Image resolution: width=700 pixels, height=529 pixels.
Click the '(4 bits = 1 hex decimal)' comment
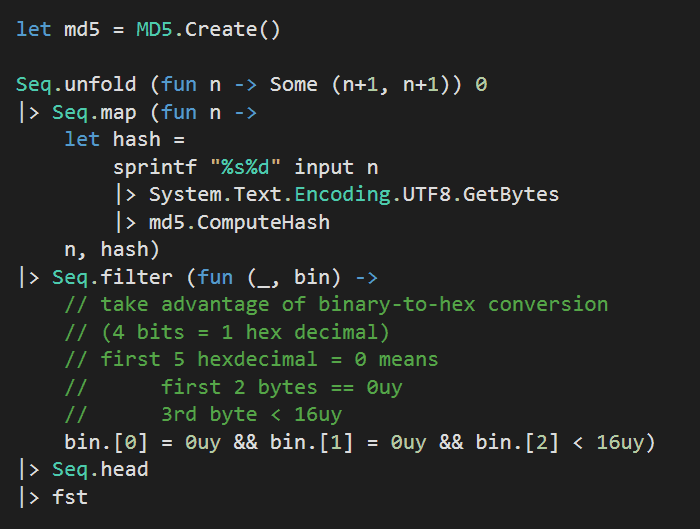point(227,332)
